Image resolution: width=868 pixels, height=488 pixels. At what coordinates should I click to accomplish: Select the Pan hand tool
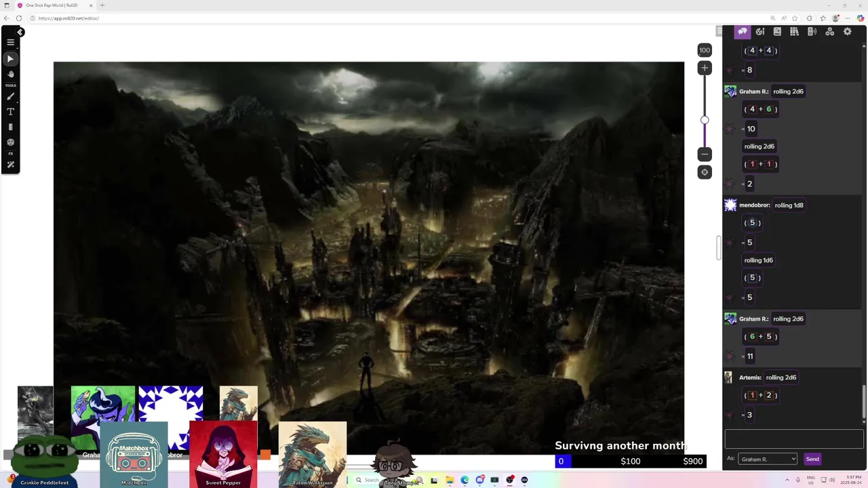[10, 74]
